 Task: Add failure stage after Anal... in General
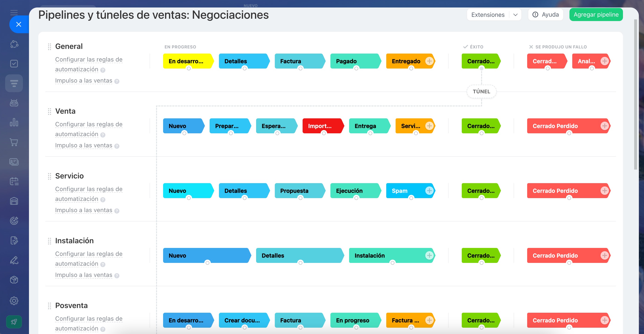(x=605, y=61)
